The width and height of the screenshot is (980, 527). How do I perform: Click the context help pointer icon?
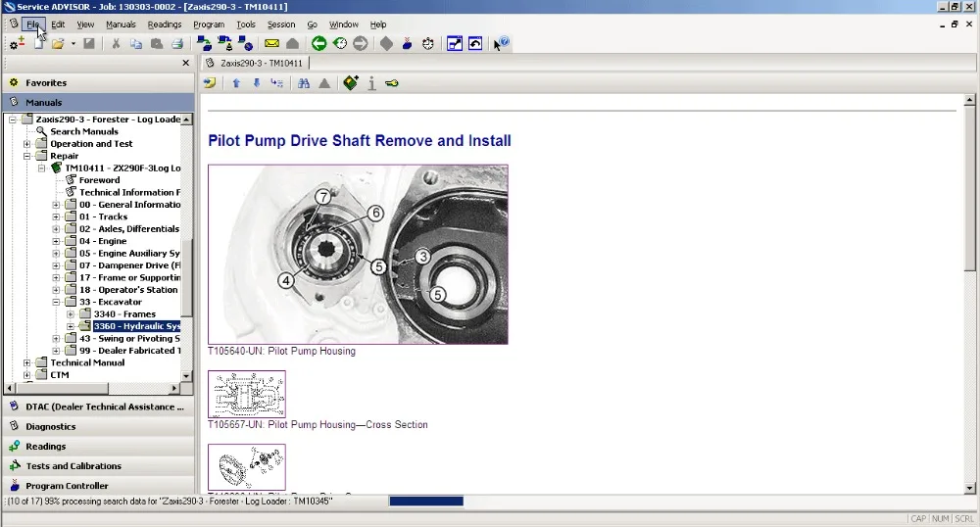[502, 43]
